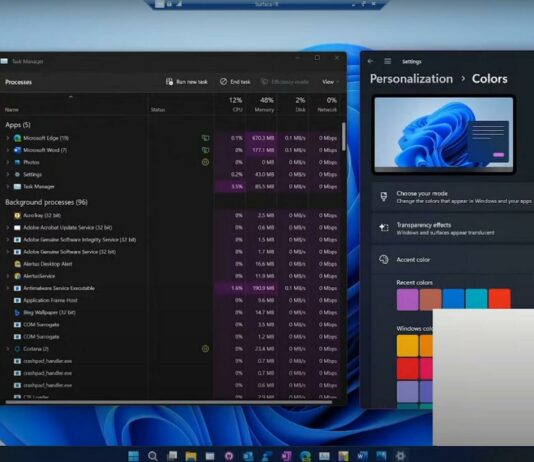The height and width of the screenshot is (462, 534).
Task: Click the Accent color row in Settings
Action: pos(453,260)
